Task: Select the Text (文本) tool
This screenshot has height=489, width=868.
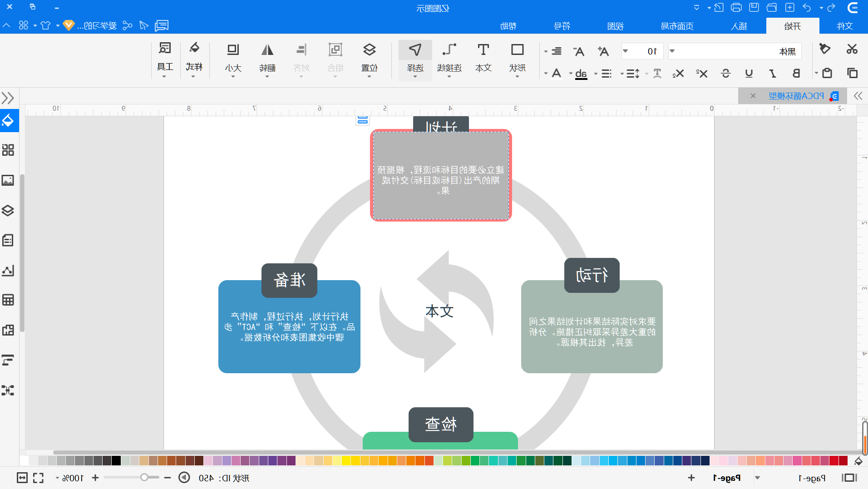Action: pyautogui.click(x=483, y=57)
